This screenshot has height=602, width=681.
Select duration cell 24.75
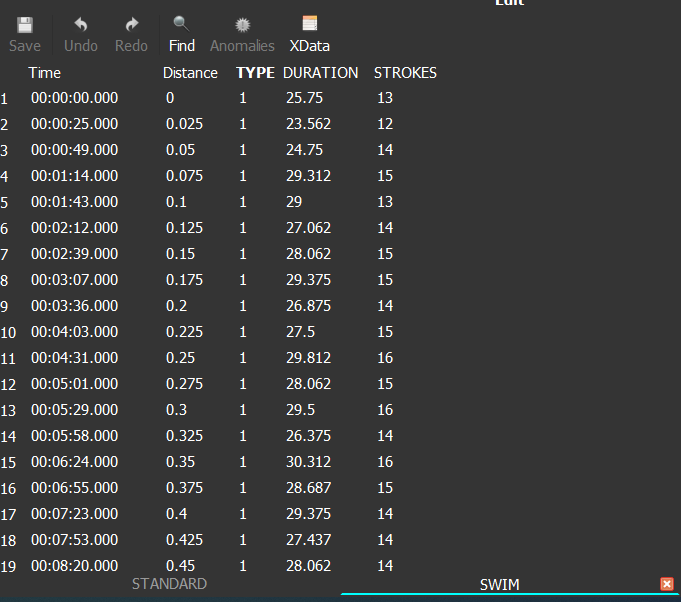click(304, 150)
